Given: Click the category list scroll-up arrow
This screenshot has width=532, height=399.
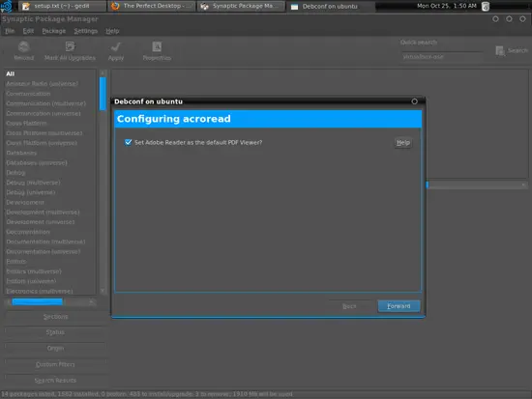Looking at the screenshot, I should point(103,73).
